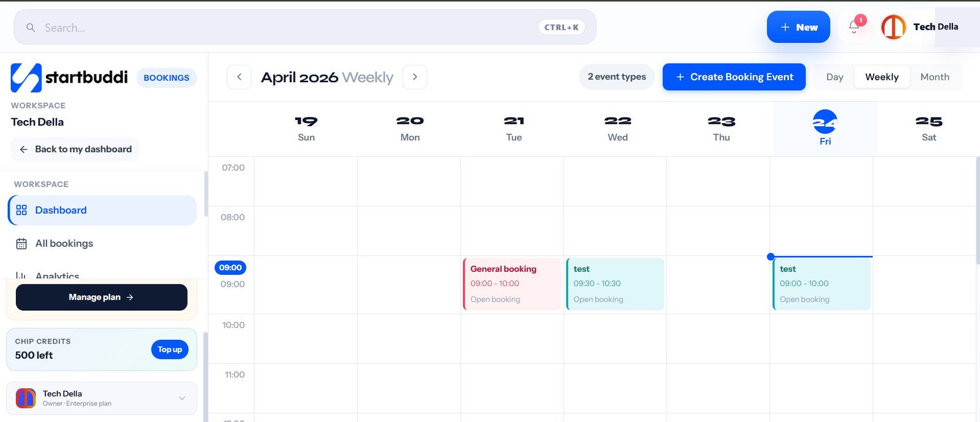Click the search magnifier icon
980x422 pixels.
[x=31, y=28]
